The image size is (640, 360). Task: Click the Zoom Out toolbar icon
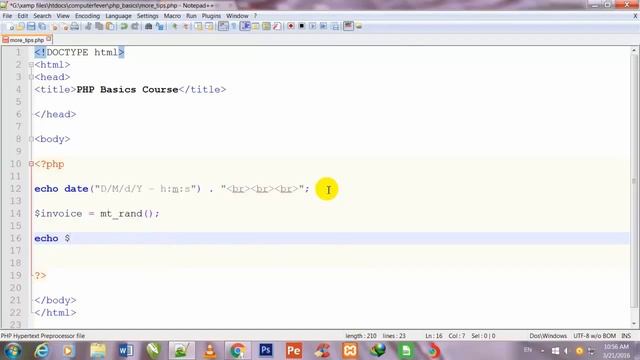tap(186, 27)
